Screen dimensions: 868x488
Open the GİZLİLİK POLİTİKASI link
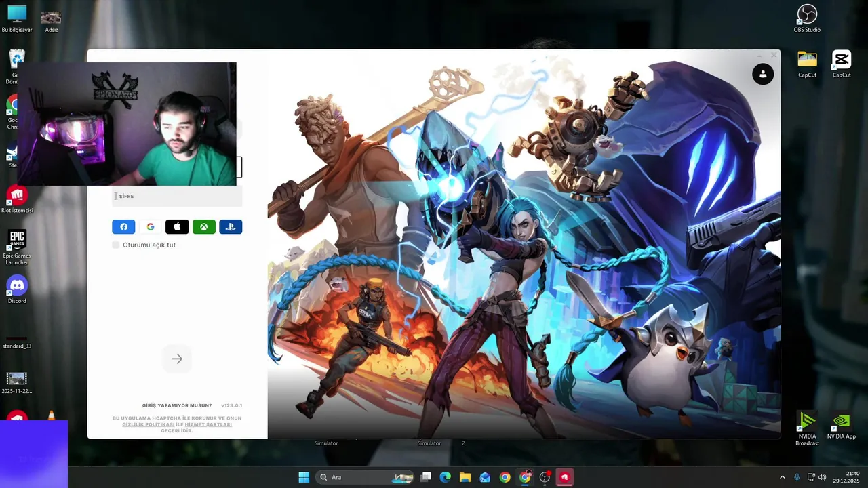[149, 424]
